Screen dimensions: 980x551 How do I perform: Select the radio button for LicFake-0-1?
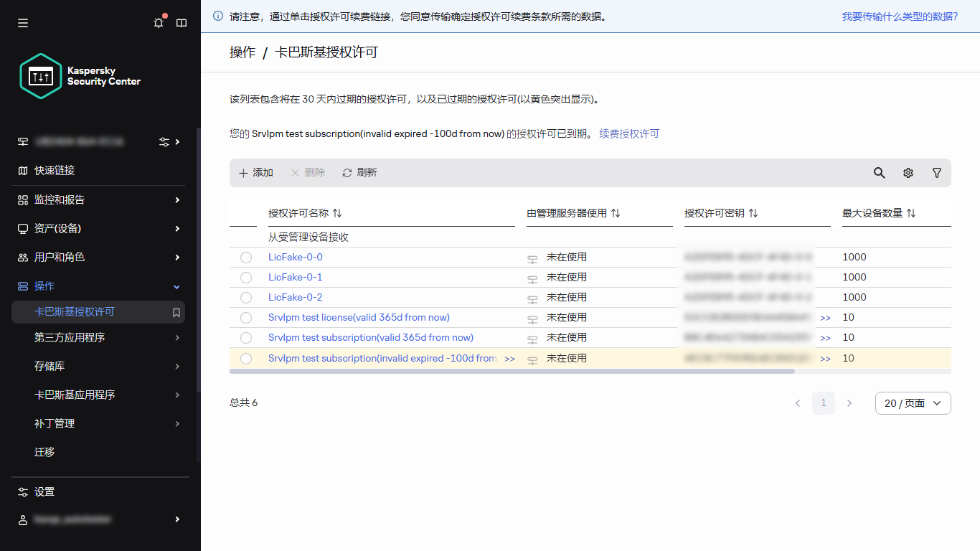pyautogui.click(x=246, y=277)
